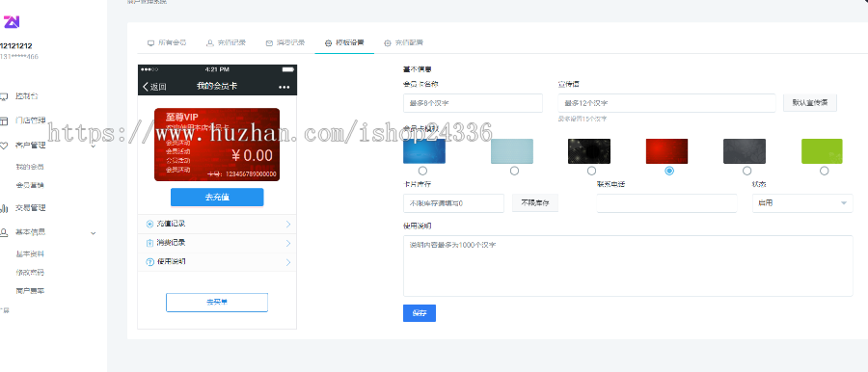Switch to the 消费记录 tab
Image resolution: width=868 pixels, height=372 pixels.
[x=285, y=42]
